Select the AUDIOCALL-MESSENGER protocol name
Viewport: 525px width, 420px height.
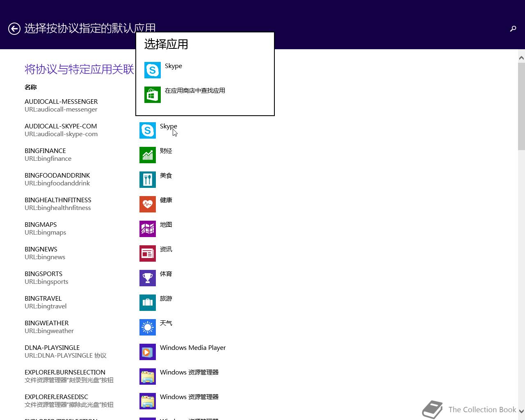pos(61,102)
